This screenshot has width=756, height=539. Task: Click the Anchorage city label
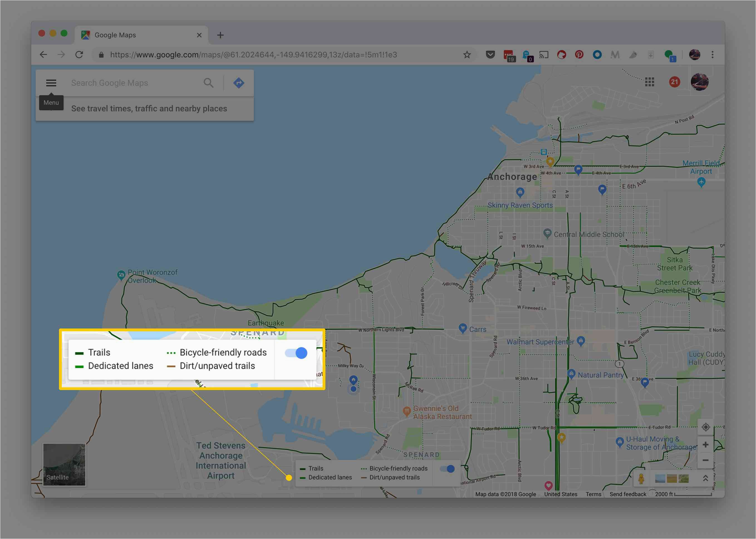[x=512, y=177]
